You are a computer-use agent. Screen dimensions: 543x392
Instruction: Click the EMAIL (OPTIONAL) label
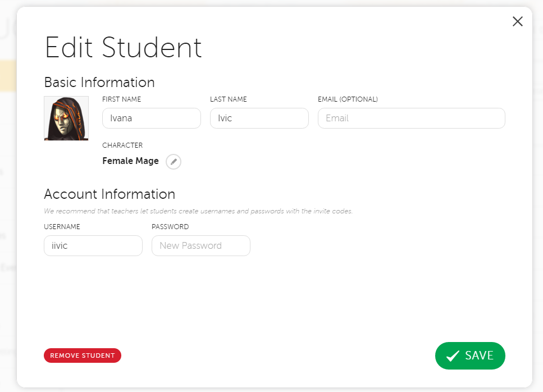(348, 99)
